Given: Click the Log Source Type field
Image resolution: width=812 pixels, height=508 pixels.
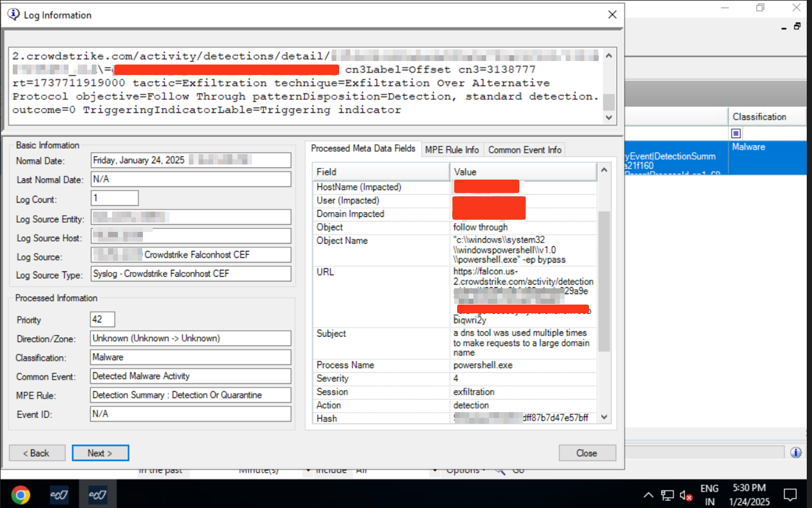Looking at the screenshot, I should coord(191,274).
